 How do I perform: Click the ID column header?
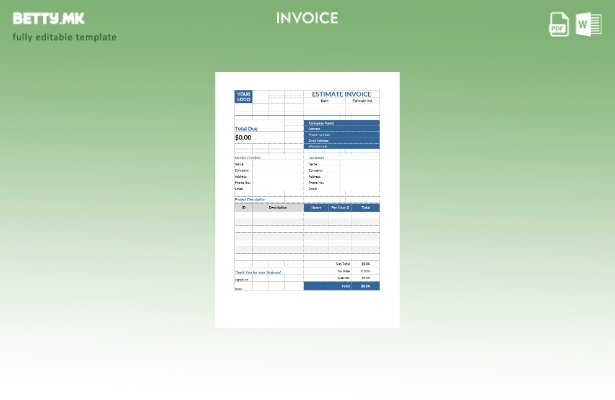click(243, 207)
